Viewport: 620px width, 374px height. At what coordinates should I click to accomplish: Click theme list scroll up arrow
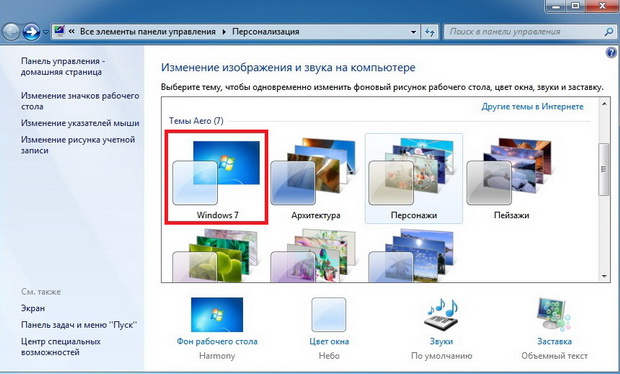604,104
